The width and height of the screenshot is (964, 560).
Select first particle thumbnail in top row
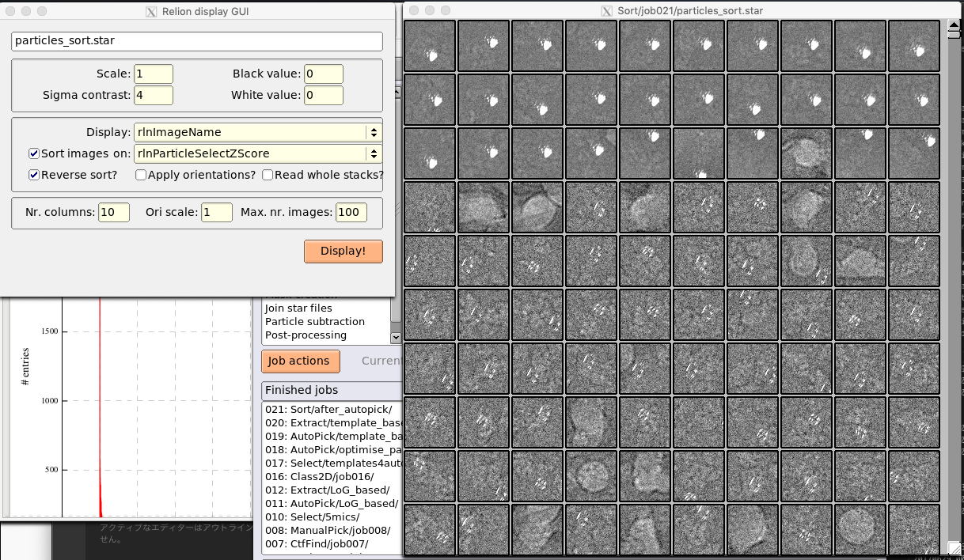pos(430,46)
